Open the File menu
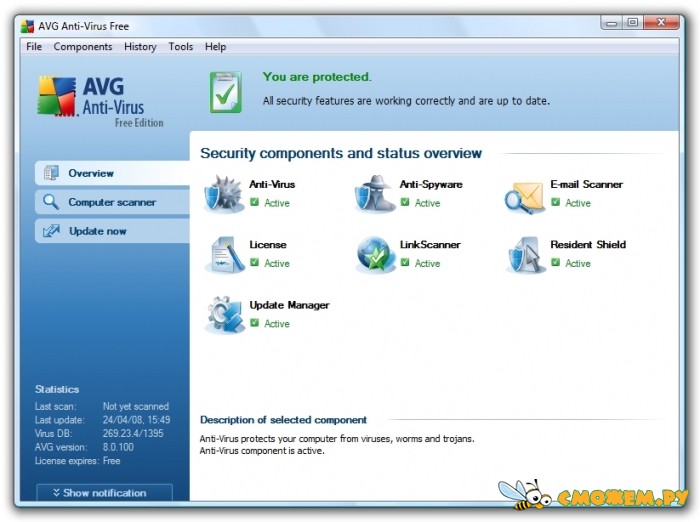Image resolution: width=700 pixels, height=522 pixels. [34, 46]
